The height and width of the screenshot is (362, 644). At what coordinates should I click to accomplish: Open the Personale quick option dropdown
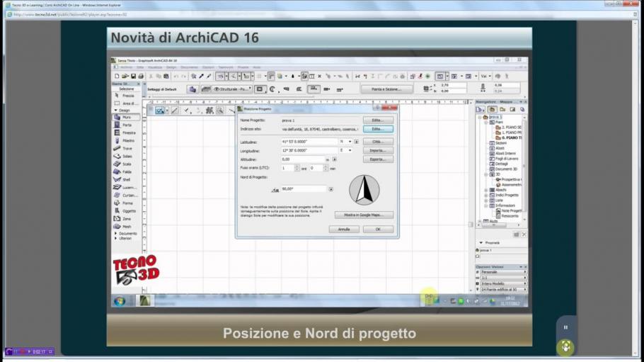pos(503,272)
